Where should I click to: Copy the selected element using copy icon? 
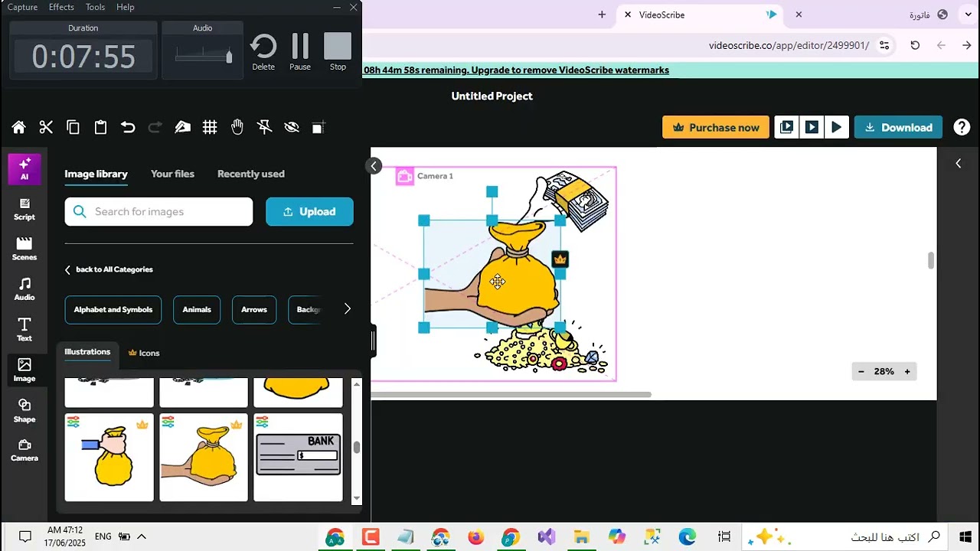tap(73, 128)
